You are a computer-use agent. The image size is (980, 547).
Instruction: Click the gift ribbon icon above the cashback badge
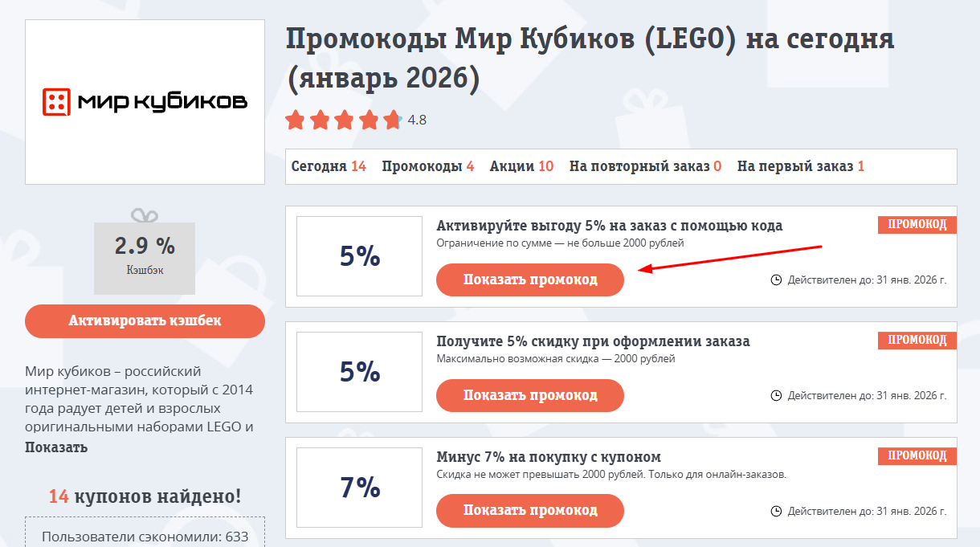click(145, 216)
